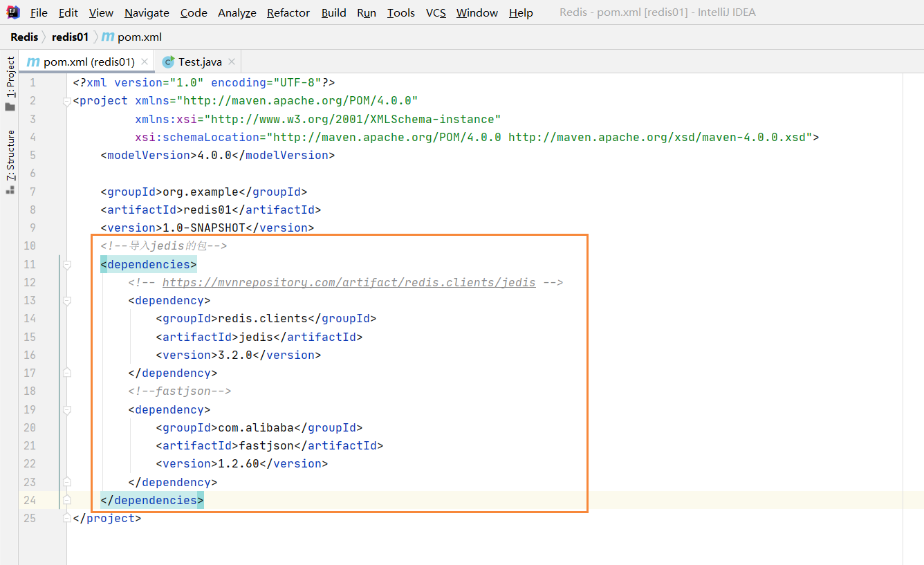Open the Help menu
This screenshot has width=924, height=565.
pyautogui.click(x=521, y=12)
